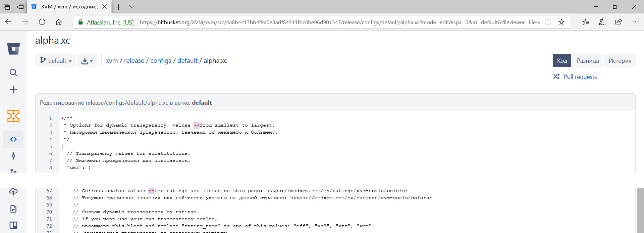The image size is (644, 233).
Task: Expand the browser tab list chevron
Action: 131,7
